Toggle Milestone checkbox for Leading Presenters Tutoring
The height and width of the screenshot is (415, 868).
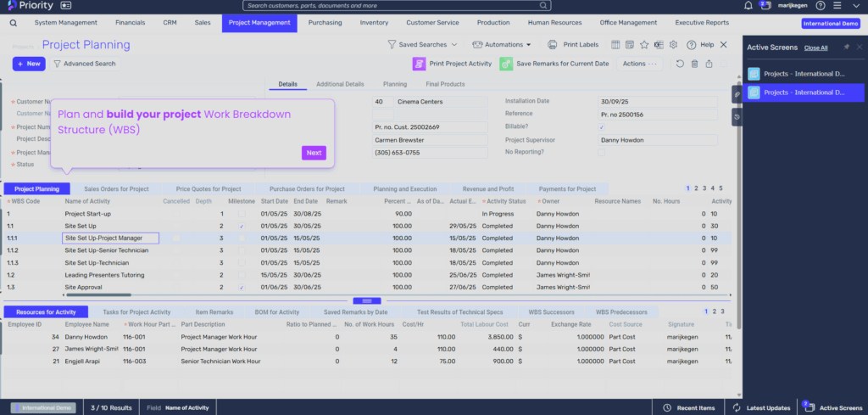click(x=242, y=275)
